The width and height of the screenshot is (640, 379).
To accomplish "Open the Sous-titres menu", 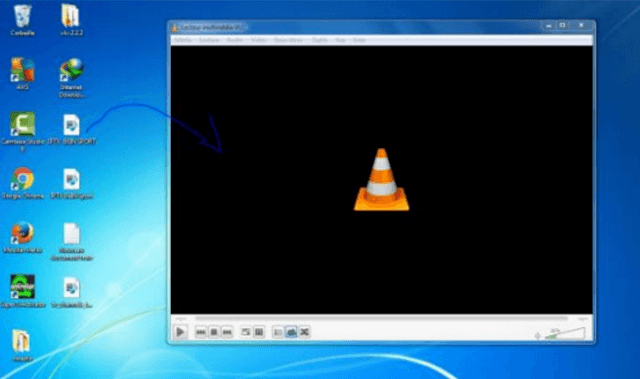I will [288, 40].
